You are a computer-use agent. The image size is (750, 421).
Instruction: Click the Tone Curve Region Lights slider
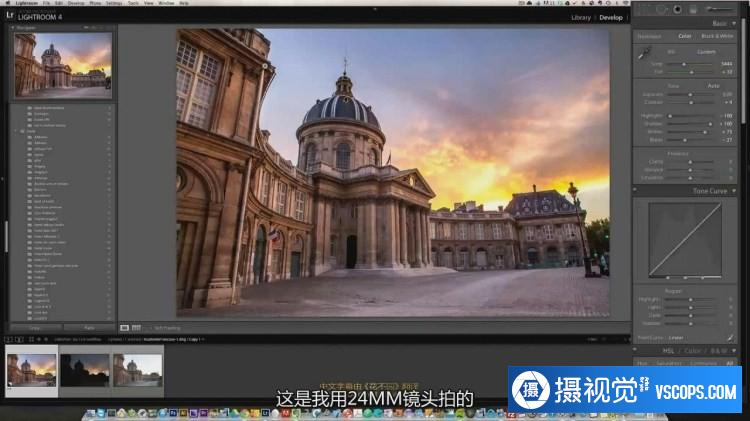click(x=690, y=308)
